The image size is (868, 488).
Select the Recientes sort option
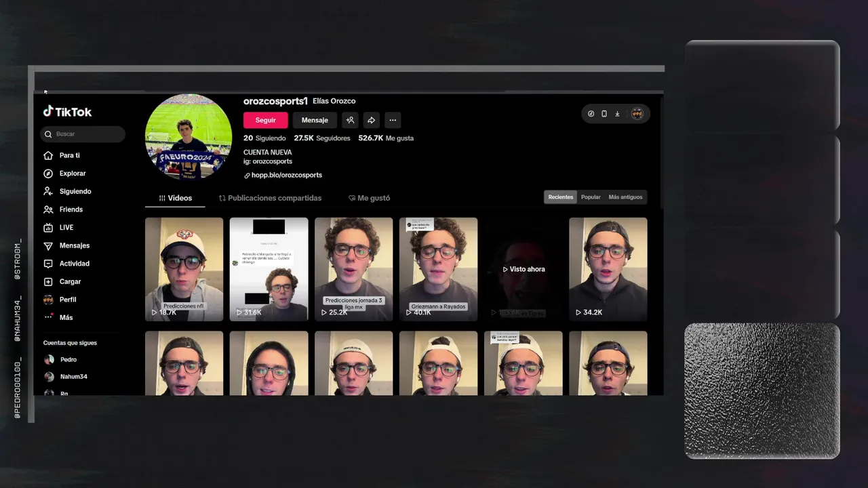coord(561,197)
